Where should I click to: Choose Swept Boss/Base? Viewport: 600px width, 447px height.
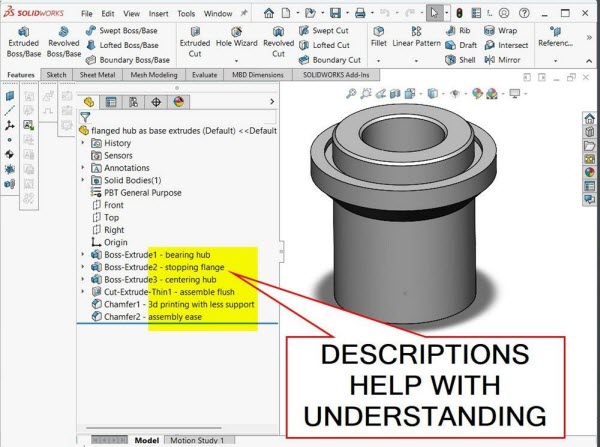122,31
